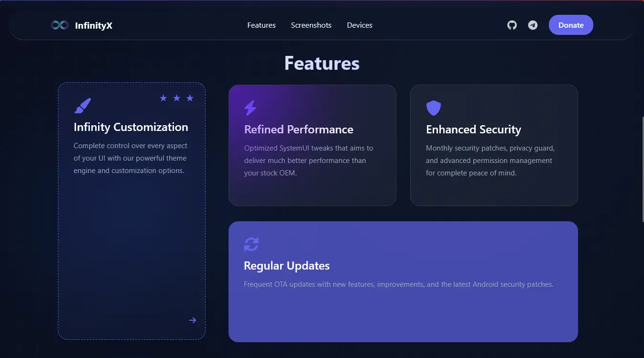Screen dimensions: 644x358
Task: Click the Donate button
Action: 571,25
